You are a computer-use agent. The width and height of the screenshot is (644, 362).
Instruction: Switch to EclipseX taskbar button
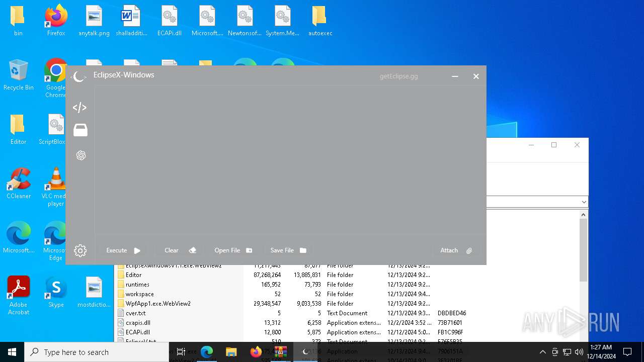[305, 352]
